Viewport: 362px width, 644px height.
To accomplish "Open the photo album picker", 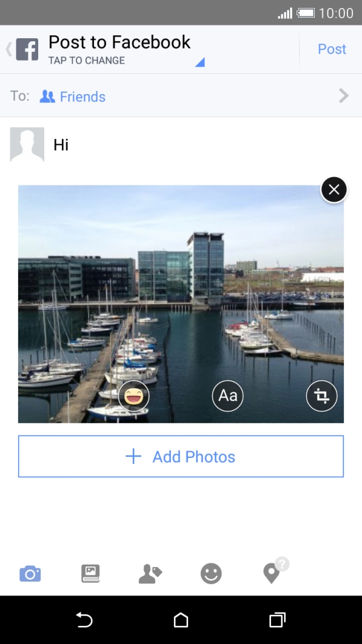I will coord(90,573).
